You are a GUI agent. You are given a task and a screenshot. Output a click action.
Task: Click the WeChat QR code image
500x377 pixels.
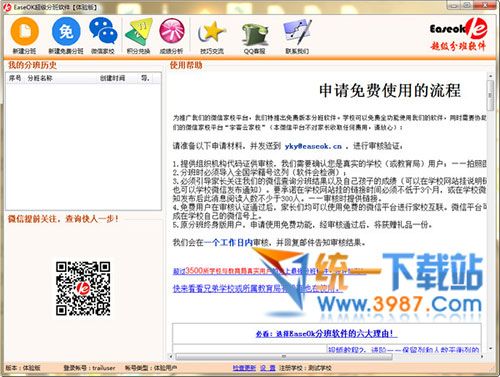tap(83, 288)
